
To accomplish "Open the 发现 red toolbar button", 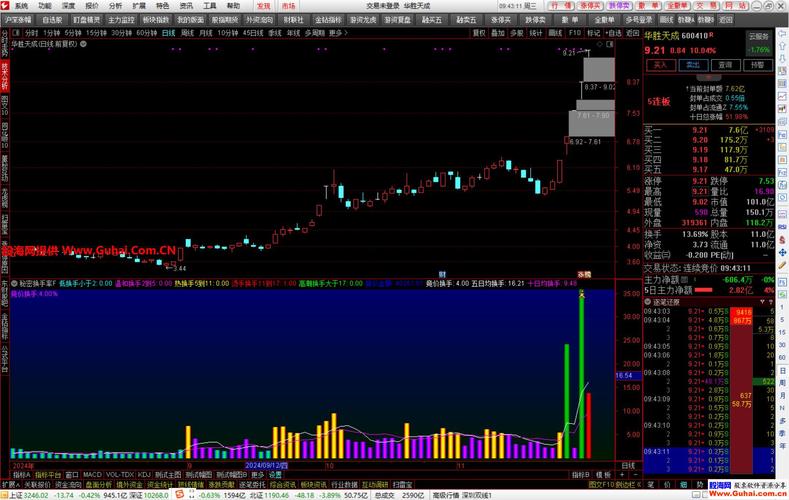I will 264,5.
